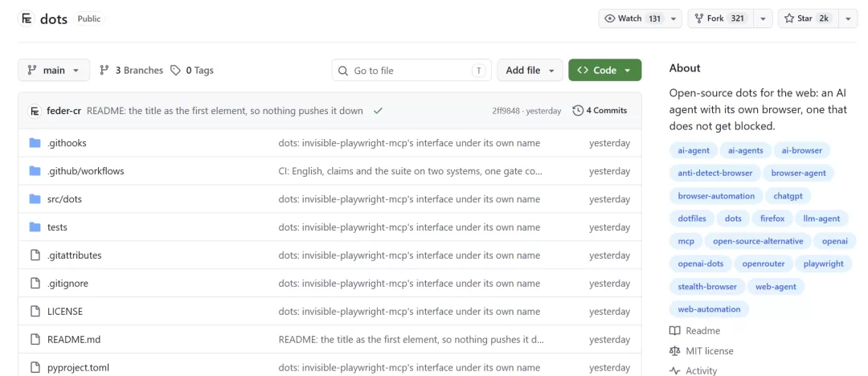Image resolution: width=868 pixels, height=376 pixels.
Task: Click the tests folder icon
Action: coord(35,227)
